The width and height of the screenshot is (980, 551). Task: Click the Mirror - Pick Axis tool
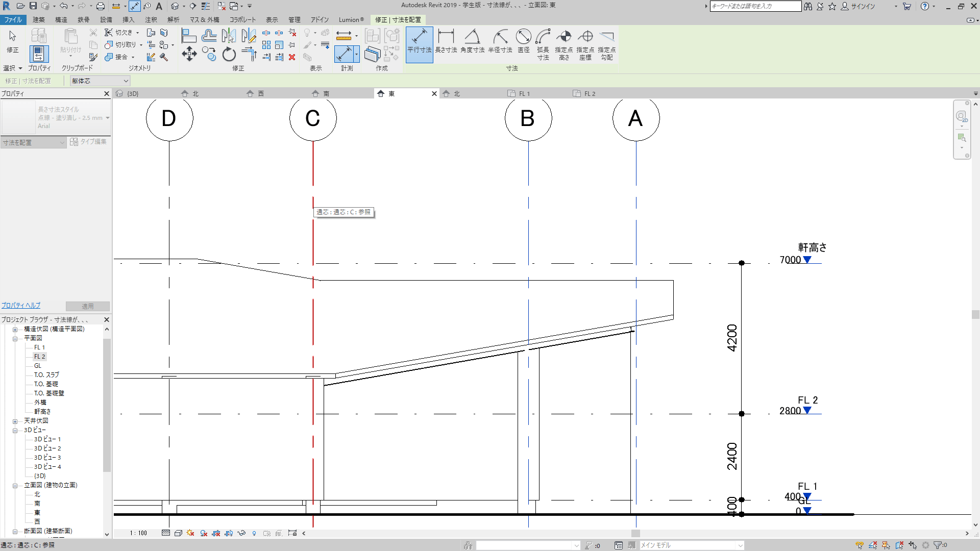[229, 36]
